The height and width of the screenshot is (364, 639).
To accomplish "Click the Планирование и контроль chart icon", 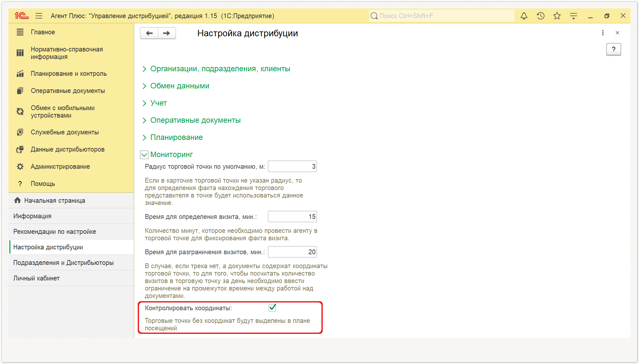I will click(x=20, y=74).
